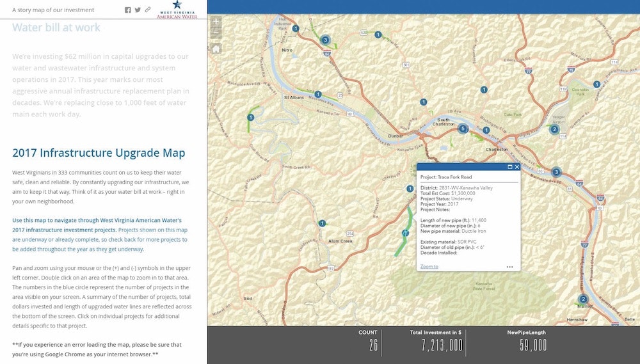640x364 pixels.
Task: Select the cluster of 5 projects near South Charleston
Action: (x=463, y=129)
